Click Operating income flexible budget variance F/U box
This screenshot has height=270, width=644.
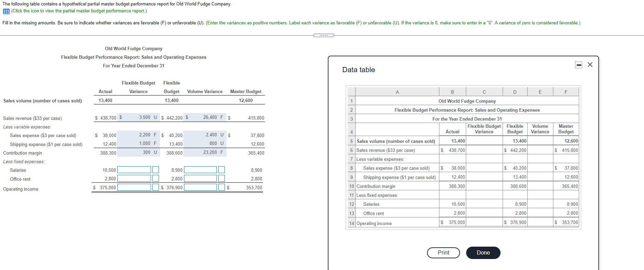156,187
